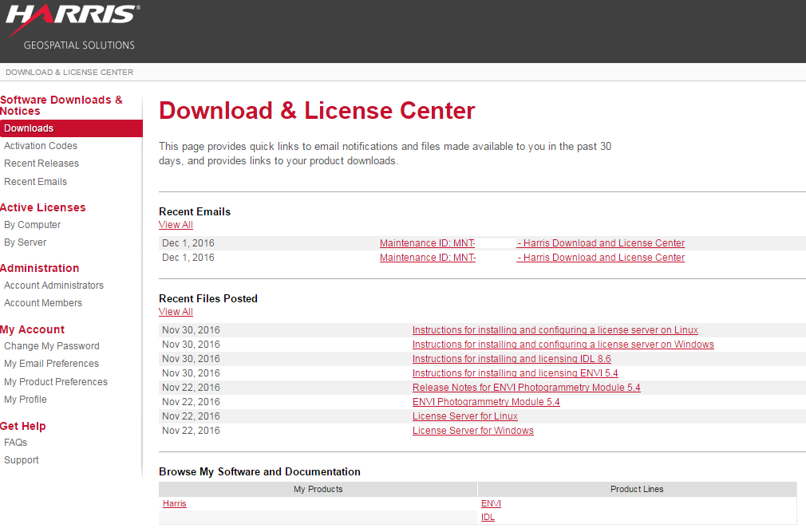Open the FAQs help page
The width and height of the screenshot is (806, 532).
point(15,443)
